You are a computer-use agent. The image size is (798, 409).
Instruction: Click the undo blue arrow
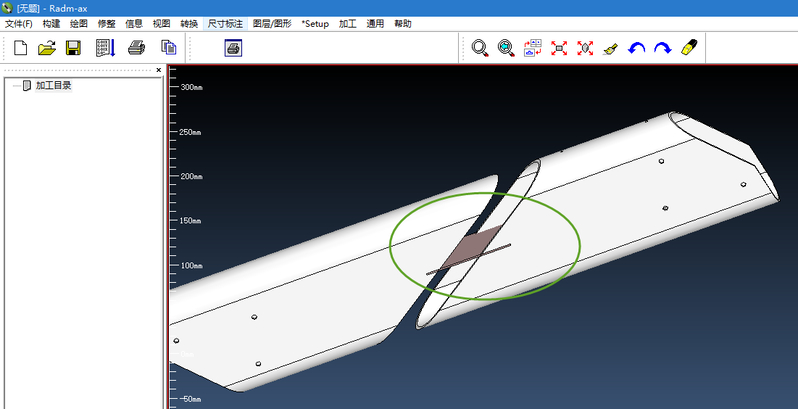point(636,47)
